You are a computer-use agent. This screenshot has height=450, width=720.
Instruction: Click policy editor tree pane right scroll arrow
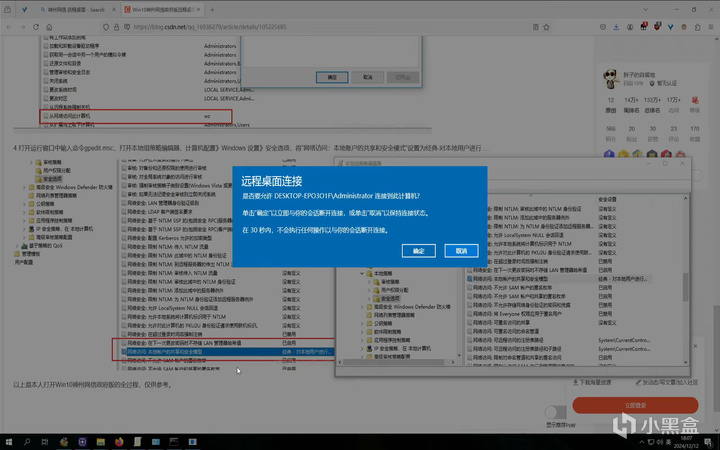pyautogui.click(x=453, y=362)
